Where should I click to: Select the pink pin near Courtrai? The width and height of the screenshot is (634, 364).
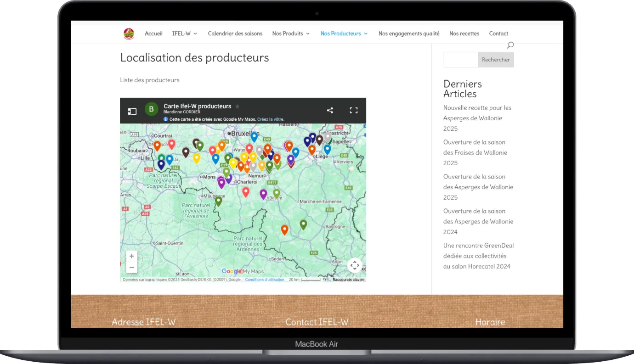[x=171, y=144]
